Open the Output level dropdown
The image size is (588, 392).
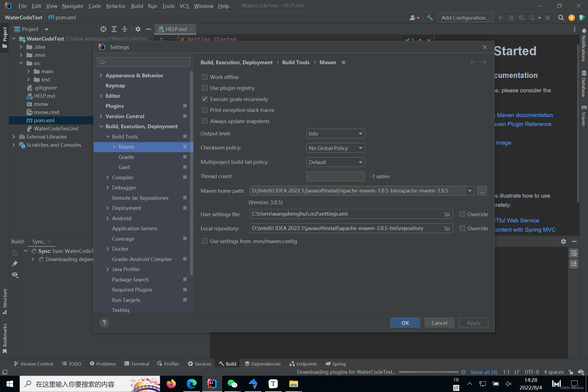[335, 134]
